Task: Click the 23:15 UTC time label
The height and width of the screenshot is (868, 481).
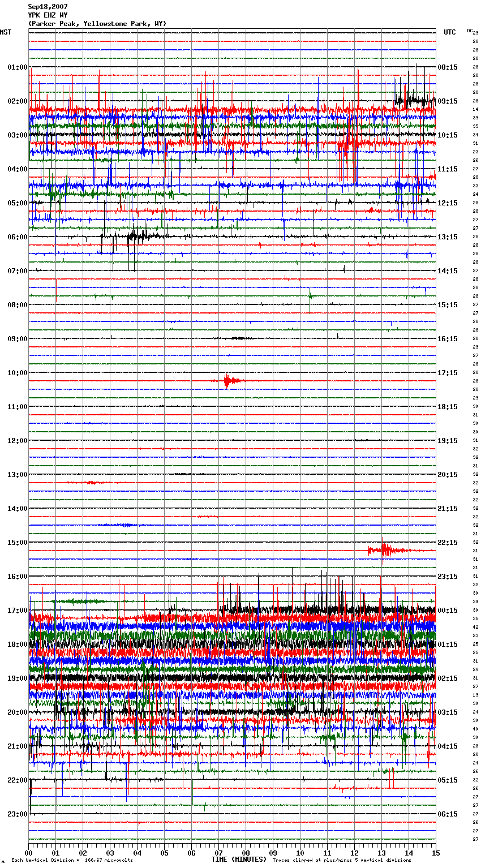Action: (x=448, y=577)
